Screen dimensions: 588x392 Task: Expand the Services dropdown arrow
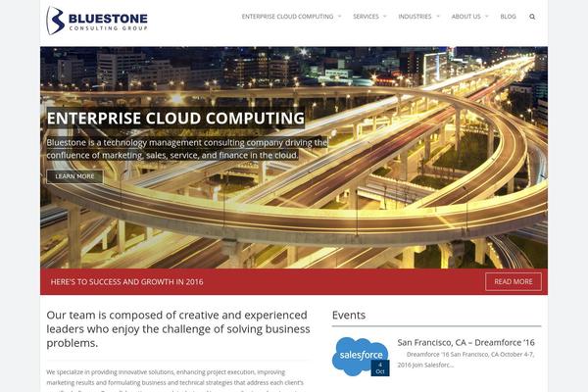(384, 17)
